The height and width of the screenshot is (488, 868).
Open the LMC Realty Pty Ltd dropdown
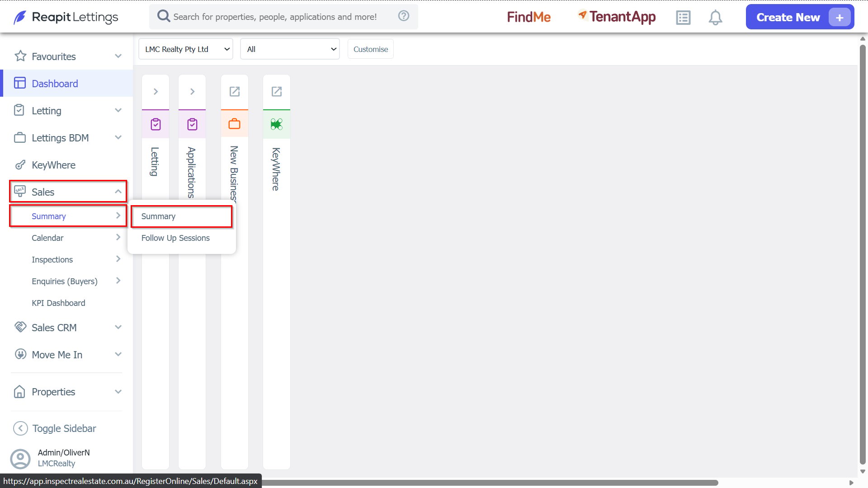[186, 49]
